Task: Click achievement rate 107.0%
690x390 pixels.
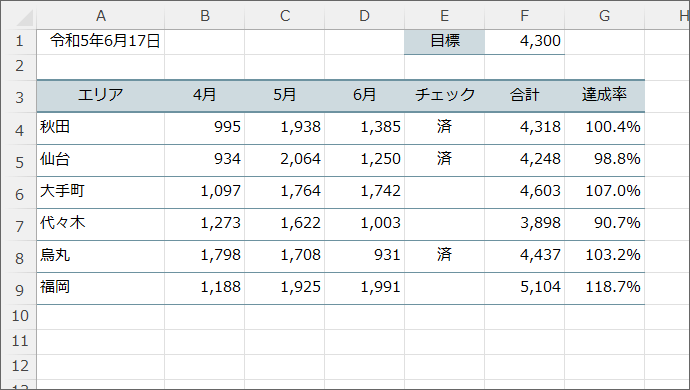Action: (605, 192)
